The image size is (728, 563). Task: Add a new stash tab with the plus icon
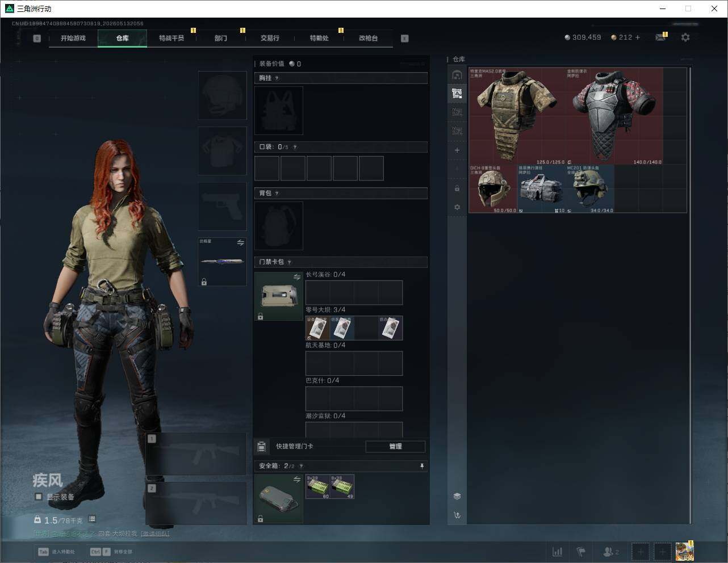(x=457, y=150)
